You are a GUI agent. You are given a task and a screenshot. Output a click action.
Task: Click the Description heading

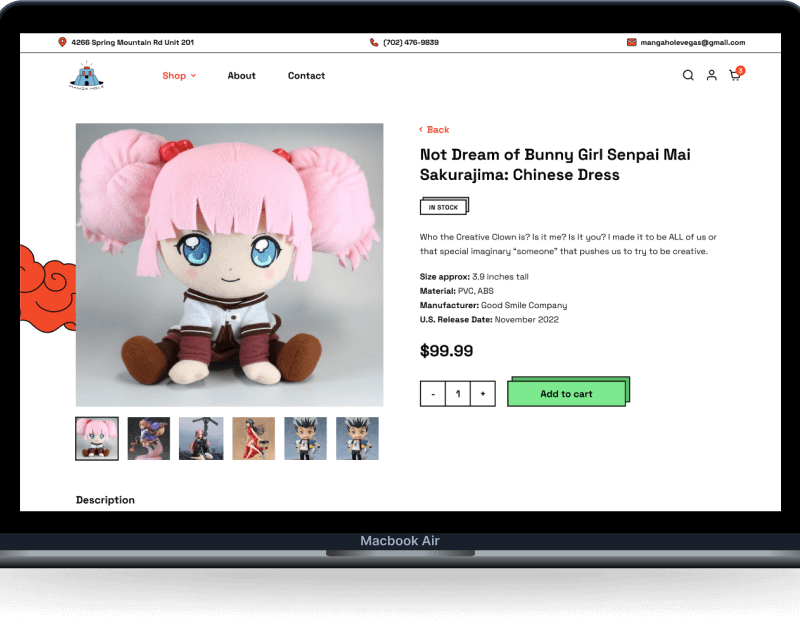(106, 500)
